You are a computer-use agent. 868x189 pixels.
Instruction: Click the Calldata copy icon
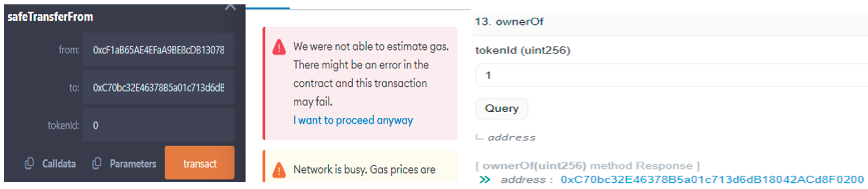pyautogui.click(x=29, y=163)
